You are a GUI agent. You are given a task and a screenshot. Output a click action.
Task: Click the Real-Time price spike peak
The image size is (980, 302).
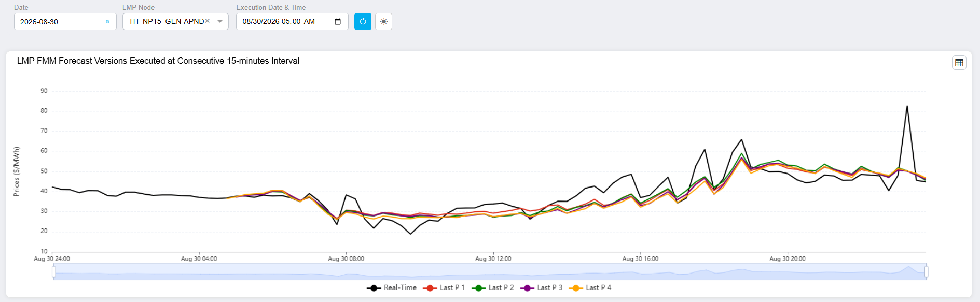pos(907,106)
